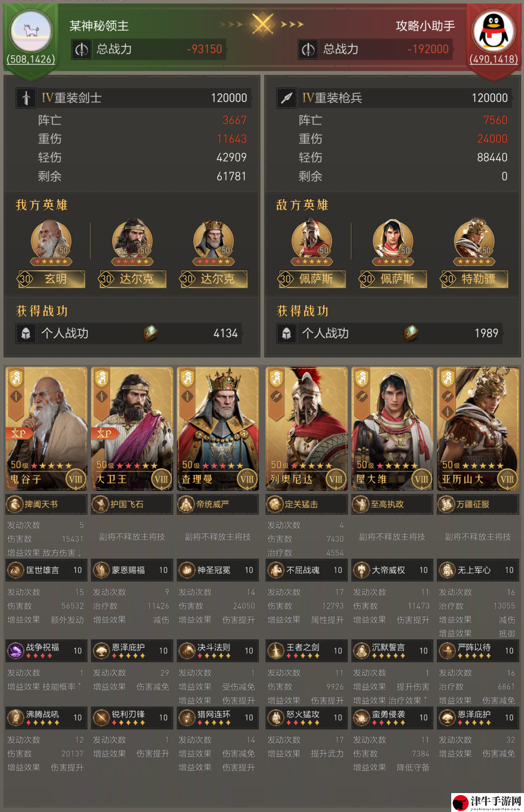Viewport: 524px width, 812px height.
Task: Click the 特勒骠 hero name button
Action: pyautogui.click(x=475, y=279)
